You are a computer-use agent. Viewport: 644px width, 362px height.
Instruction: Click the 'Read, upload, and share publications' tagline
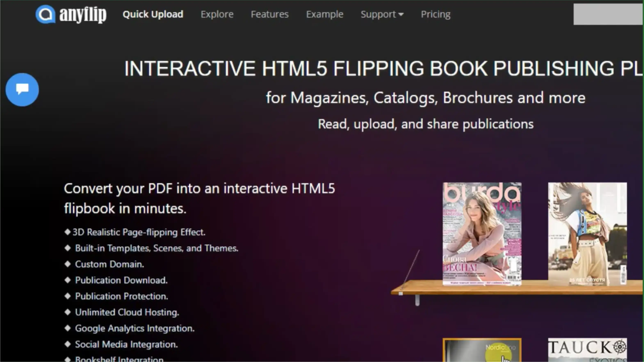(x=425, y=124)
